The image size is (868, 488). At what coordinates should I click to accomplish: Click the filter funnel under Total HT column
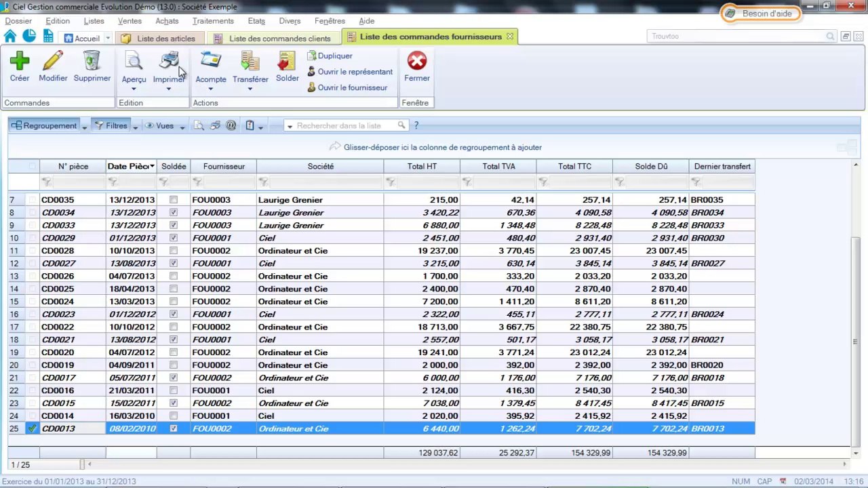pyautogui.click(x=391, y=182)
